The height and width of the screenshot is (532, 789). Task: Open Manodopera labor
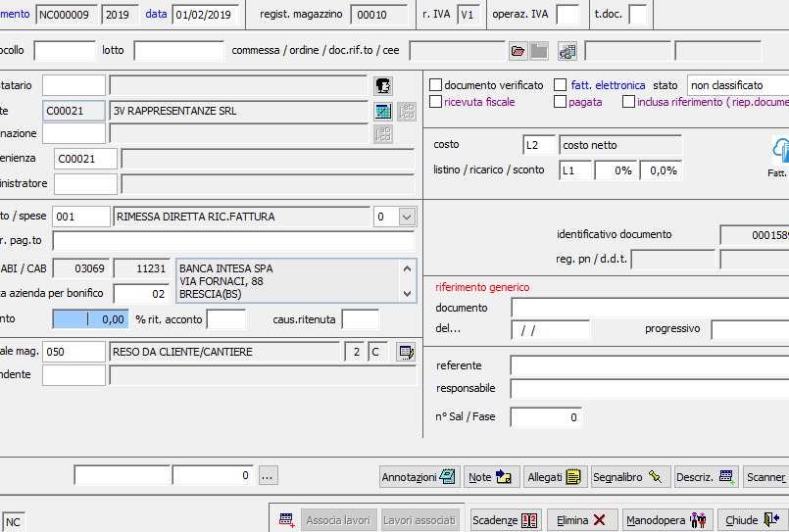click(x=667, y=520)
